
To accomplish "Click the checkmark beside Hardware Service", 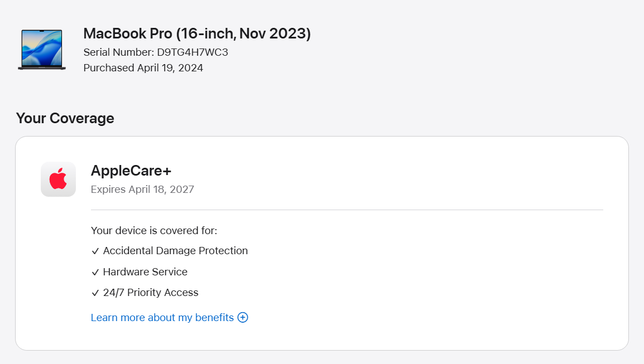I will 95,273.
